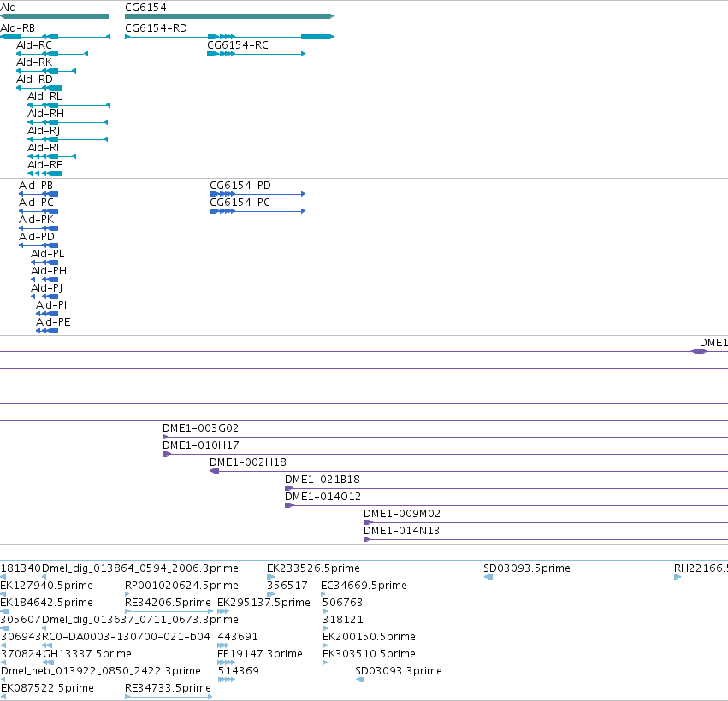Select the Ald-RD transcript

39,88
